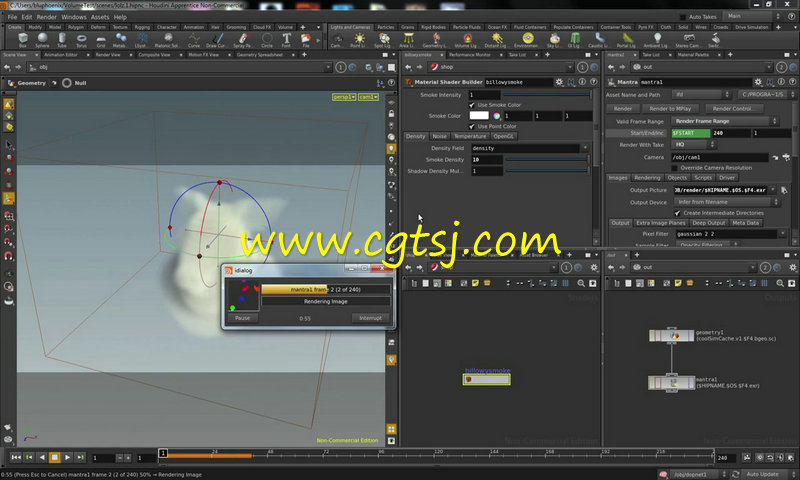The height and width of the screenshot is (480, 800).
Task: Click Render to MPlay button
Action: [x=670, y=109]
